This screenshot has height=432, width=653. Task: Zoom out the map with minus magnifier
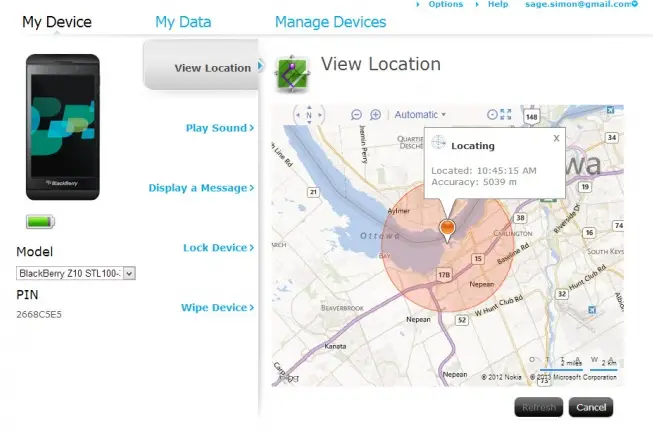click(356, 115)
